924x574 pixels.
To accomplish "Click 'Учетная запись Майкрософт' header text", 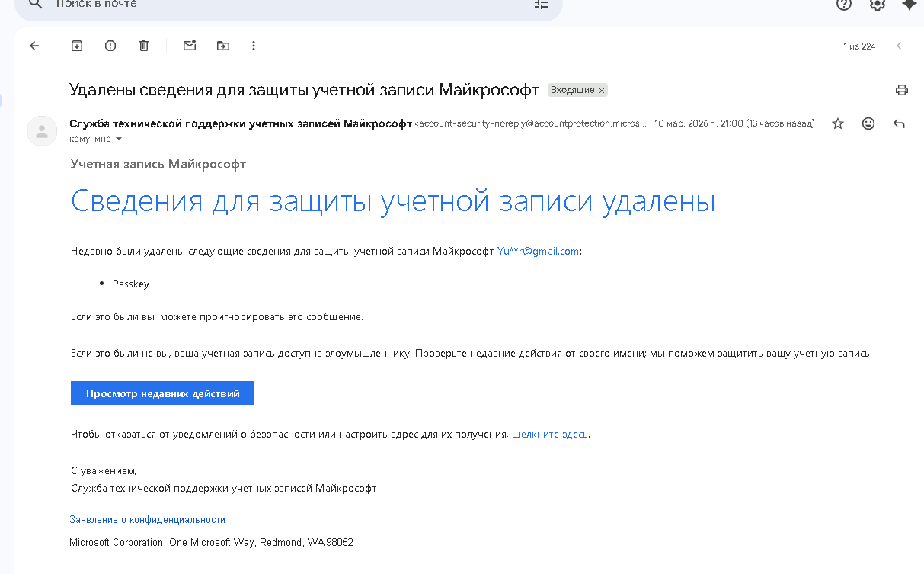I will (158, 164).
